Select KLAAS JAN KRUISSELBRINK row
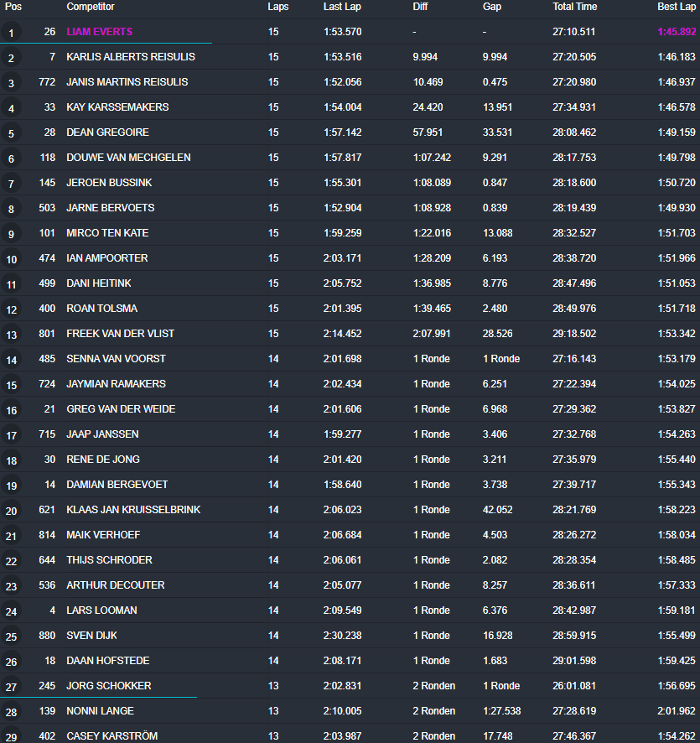This screenshot has width=700, height=743. point(350,509)
